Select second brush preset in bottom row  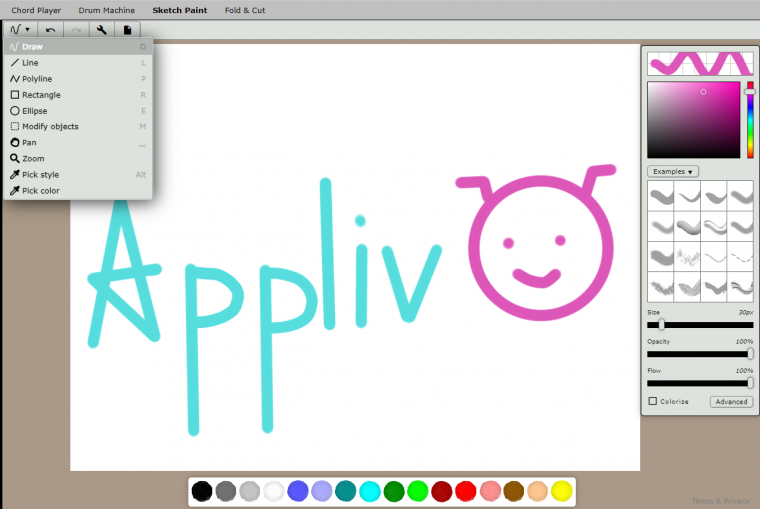pyautogui.click(x=688, y=287)
